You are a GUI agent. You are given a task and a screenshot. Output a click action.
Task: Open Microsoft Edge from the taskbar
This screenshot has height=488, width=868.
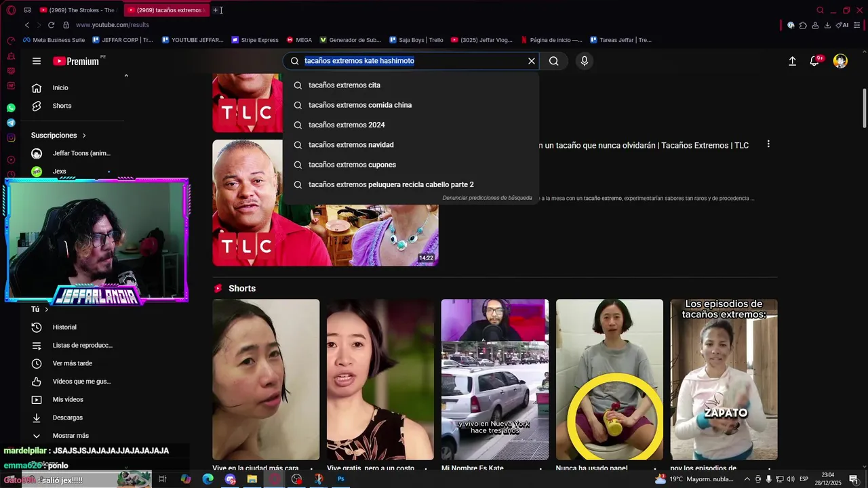coord(208,479)
